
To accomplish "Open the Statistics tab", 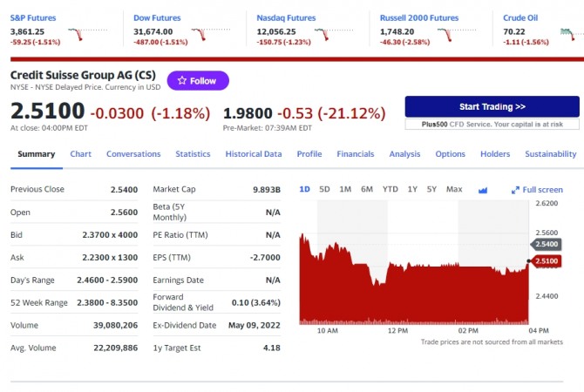I will point(193,154).
